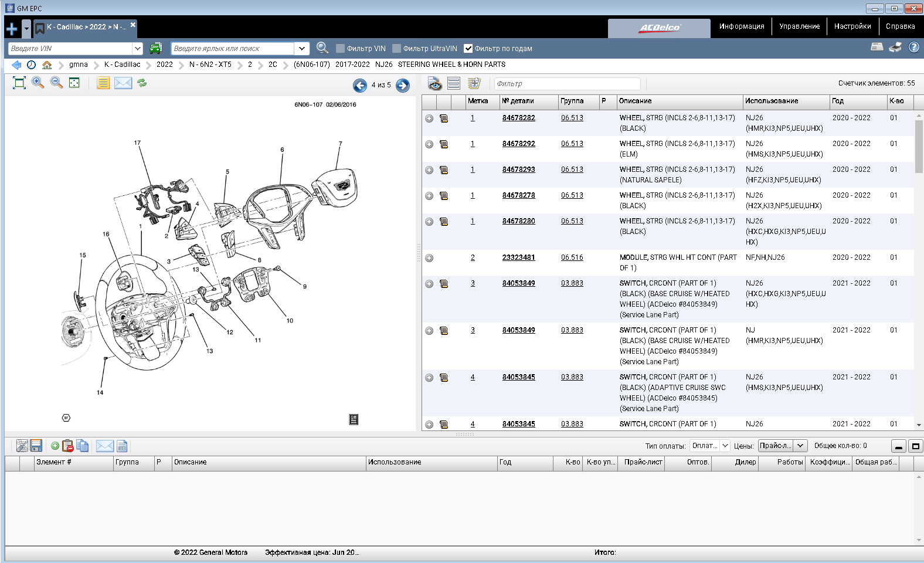Image resolution: width=924 pixels, height=563 pixels.
Task: Enable the Фильтр VIN checkbox
Action: pyautogui.click(x=340, y=49)
